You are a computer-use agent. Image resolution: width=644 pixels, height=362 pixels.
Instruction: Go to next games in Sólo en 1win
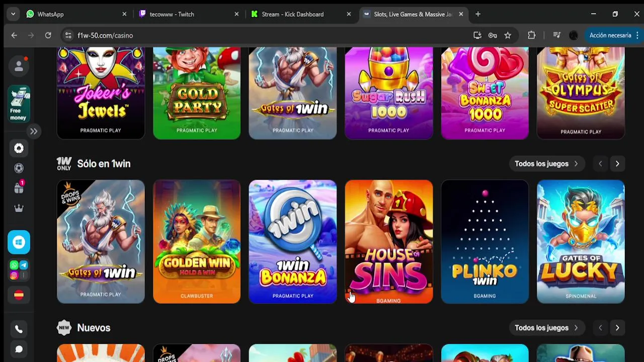tap(617, 164)
